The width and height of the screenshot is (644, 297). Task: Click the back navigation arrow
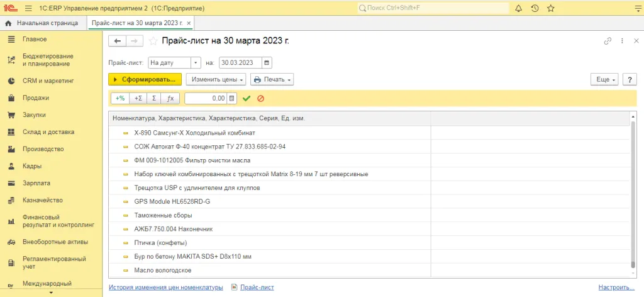tap(118, 41)
